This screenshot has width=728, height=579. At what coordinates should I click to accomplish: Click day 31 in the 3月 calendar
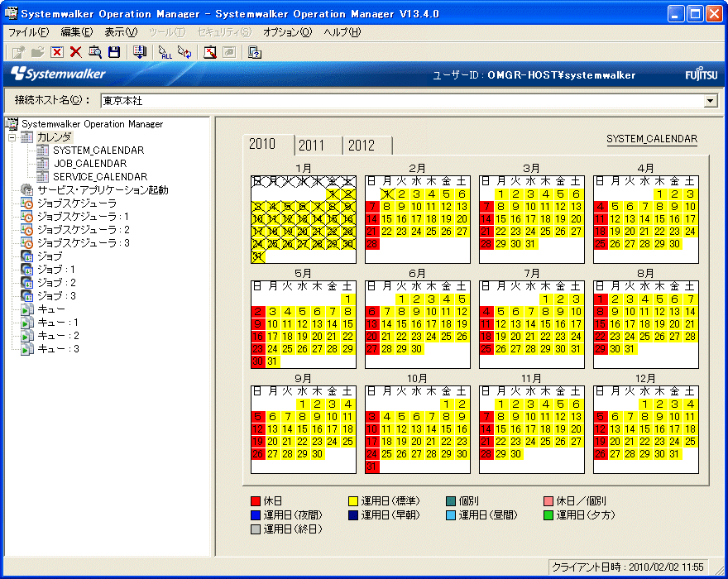point(530,244)
